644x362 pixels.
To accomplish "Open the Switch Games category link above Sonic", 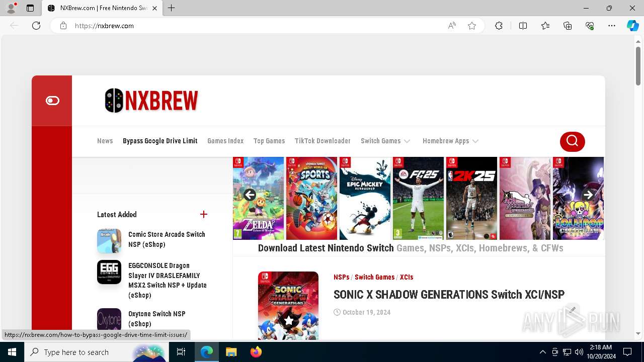I will [x=374, y=277].
